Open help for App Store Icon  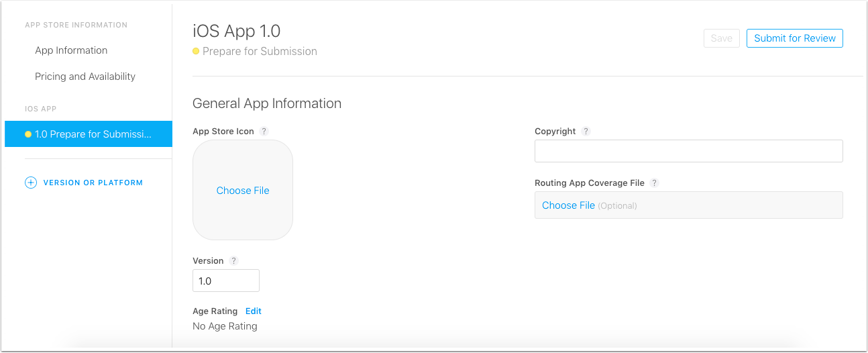264,132
